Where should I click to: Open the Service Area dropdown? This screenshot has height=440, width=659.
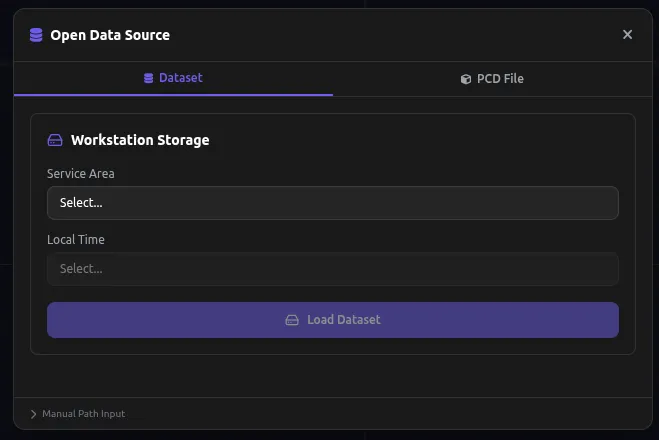tap(332, 203)
